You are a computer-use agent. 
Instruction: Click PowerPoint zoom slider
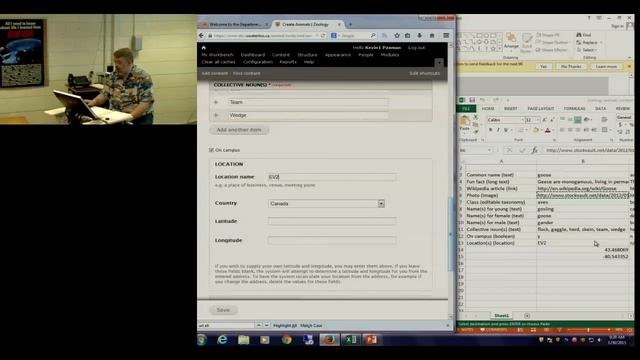click(x=588, y=329)
